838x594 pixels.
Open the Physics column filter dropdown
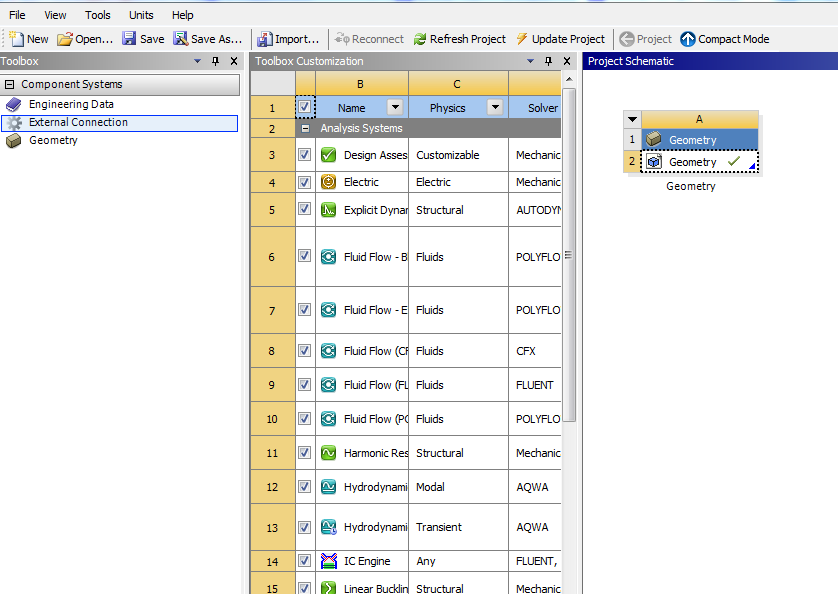(x=495, y=107)
